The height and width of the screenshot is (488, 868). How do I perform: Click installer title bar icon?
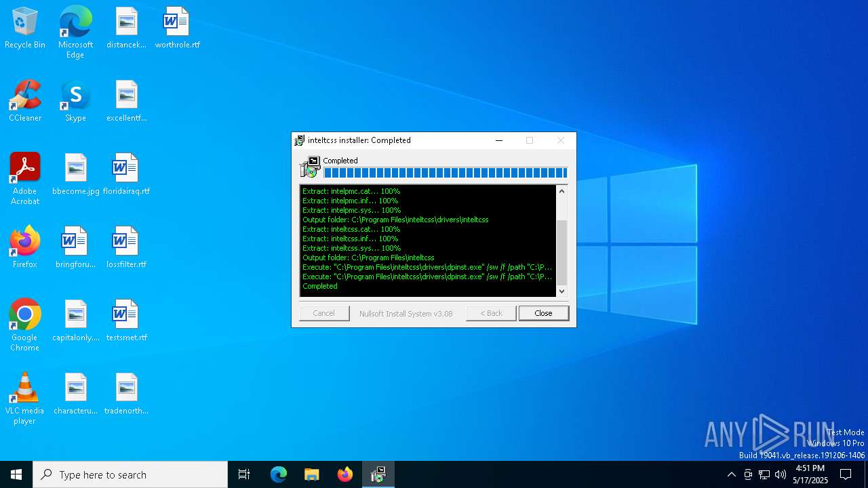pyautogui.click(x=299, y=140)
